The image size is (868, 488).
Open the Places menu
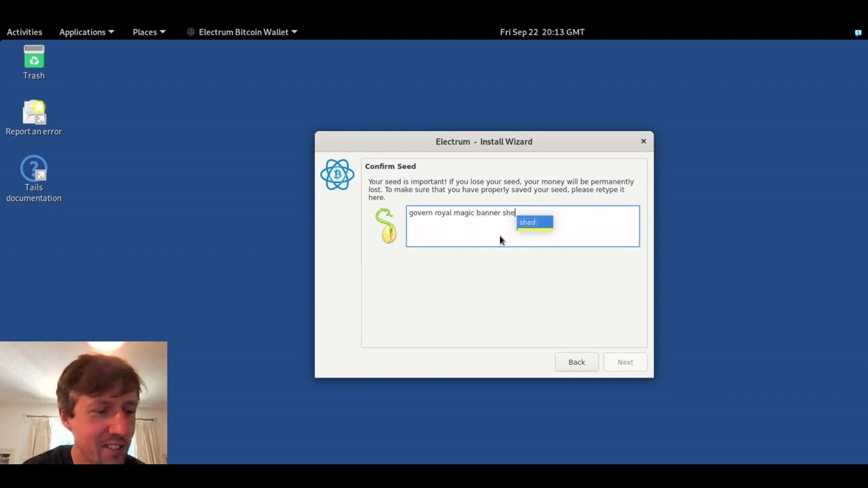point(149,32)
